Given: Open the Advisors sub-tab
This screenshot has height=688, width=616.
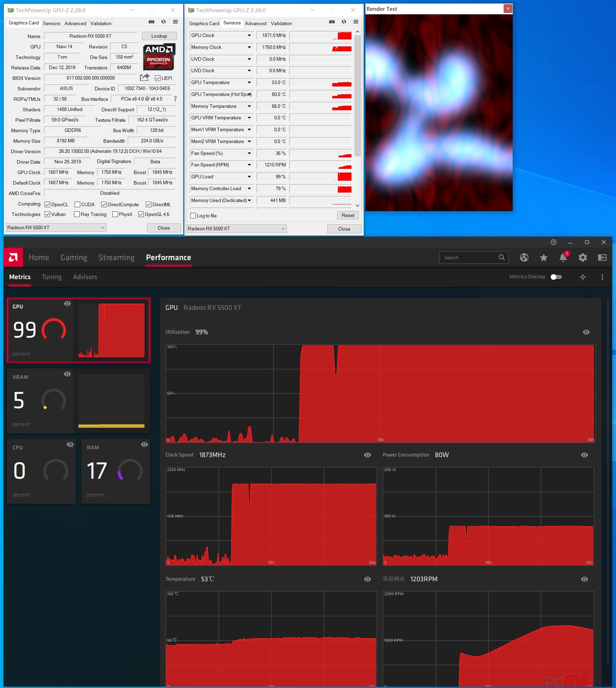Looking at the screenshot, I should (x=85, y=277).
